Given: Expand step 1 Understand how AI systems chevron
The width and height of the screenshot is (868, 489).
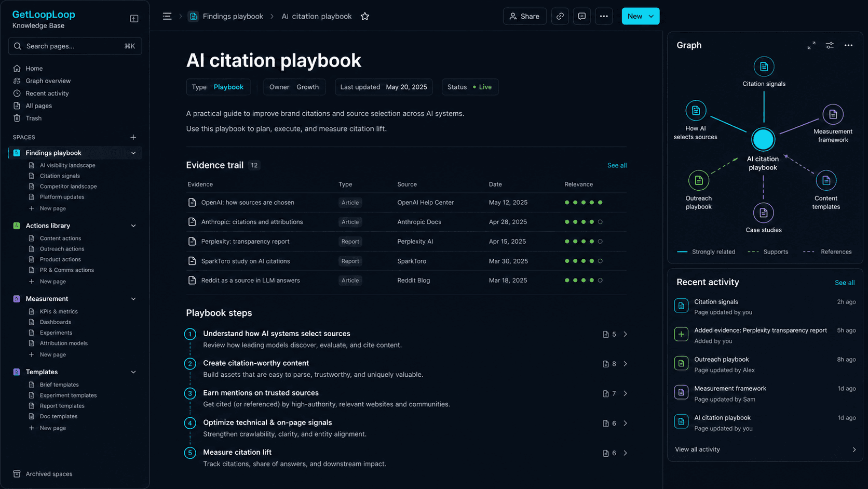Looking at the screenshot, I should point(625,334).
